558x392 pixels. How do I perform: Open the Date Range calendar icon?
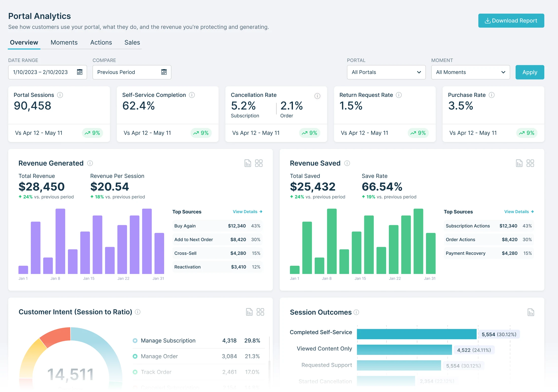click(80, 72)
